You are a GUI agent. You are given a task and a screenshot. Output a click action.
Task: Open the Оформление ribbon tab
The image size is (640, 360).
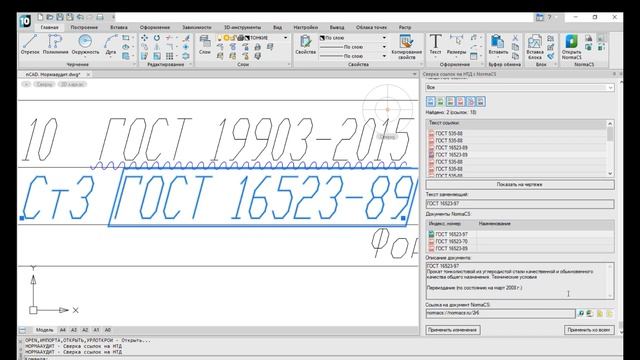coord(155,27)
